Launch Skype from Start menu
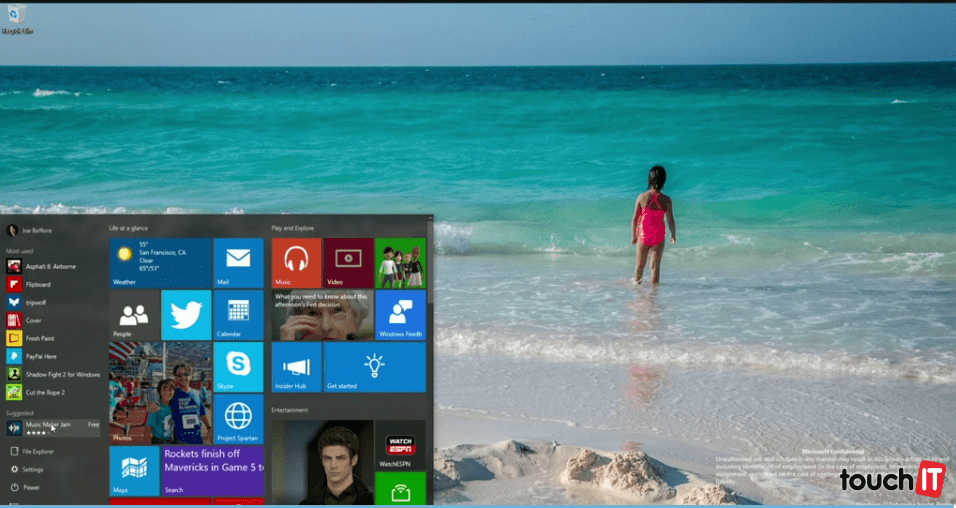Screen dimensions: 956x508 237,367
